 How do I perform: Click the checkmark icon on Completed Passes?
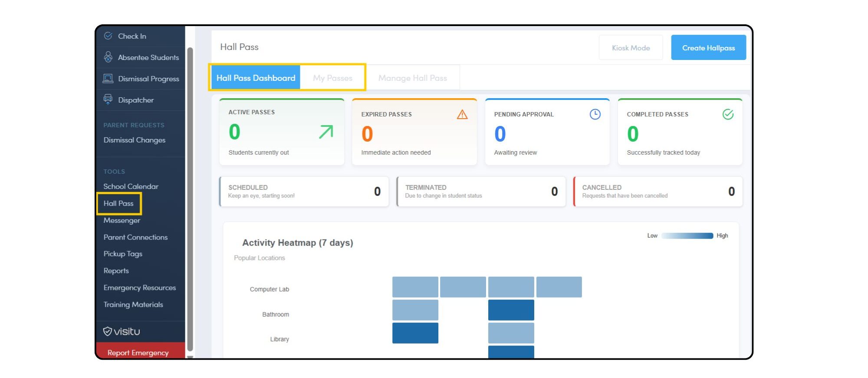728,114
